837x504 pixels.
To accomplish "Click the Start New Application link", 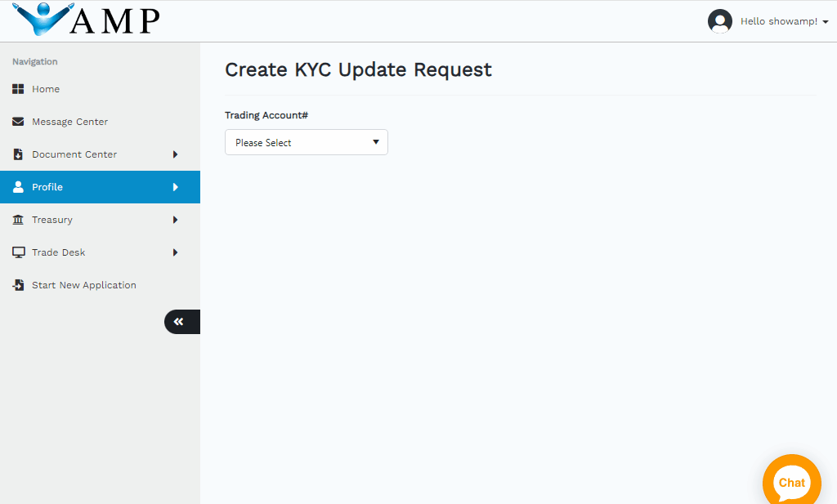I will pyautogui.click(x=83, y=285).
